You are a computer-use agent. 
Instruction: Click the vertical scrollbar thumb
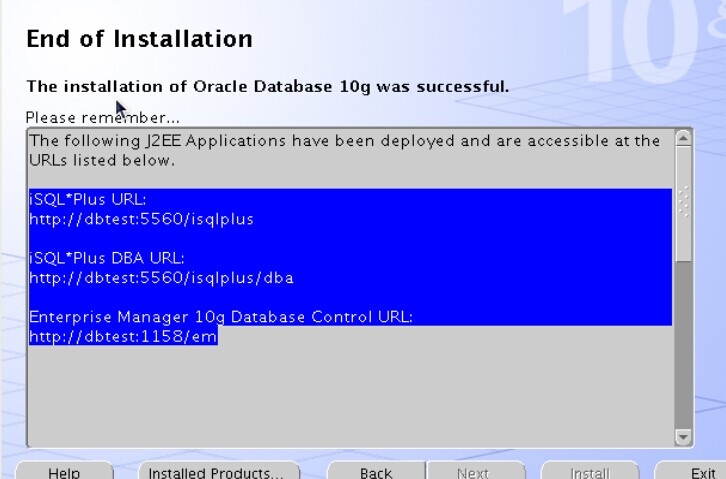click(x=684, y=205)
